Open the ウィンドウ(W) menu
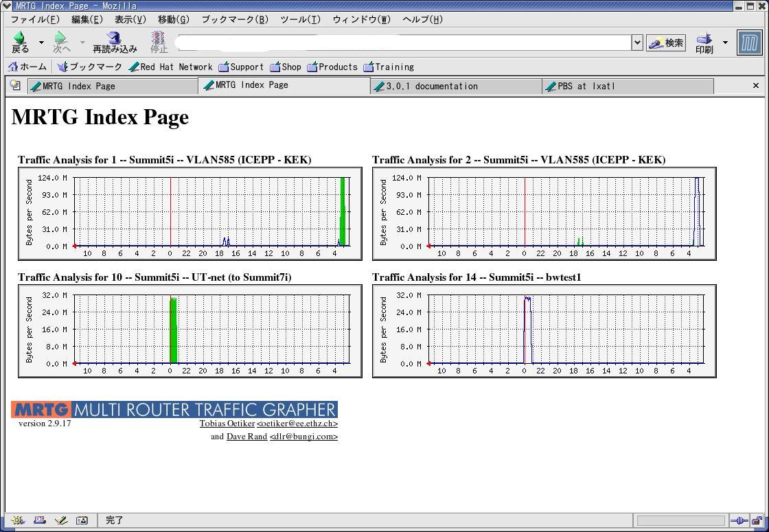769x532 pixels. (x=361, y=20)
